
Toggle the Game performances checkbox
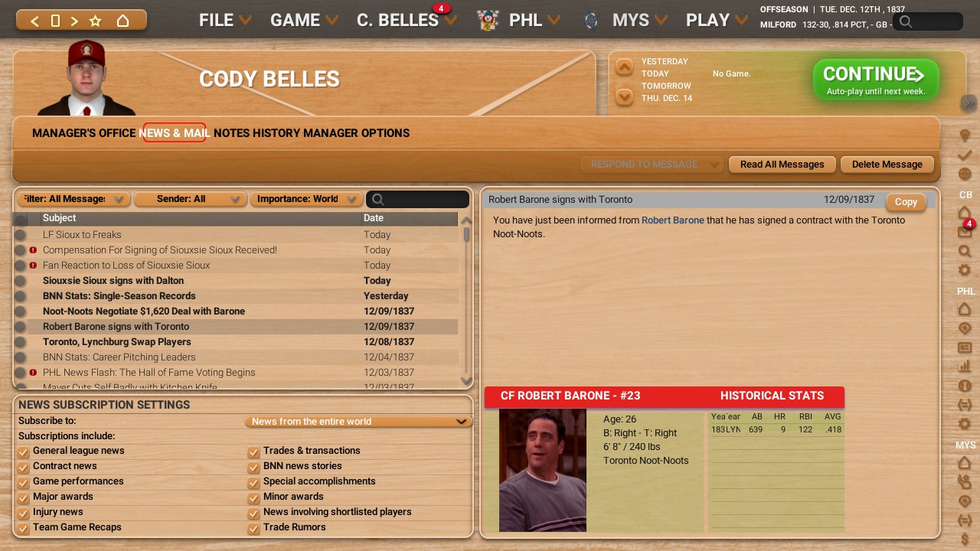[23, 483]
